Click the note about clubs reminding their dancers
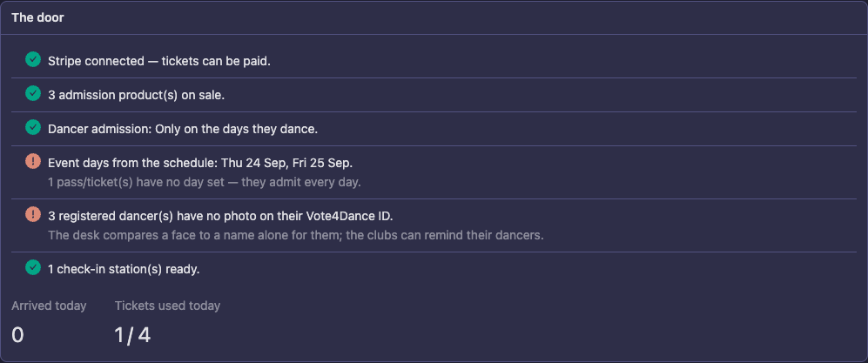This screenshot has height=363, width=868. (x=296, y=235)
